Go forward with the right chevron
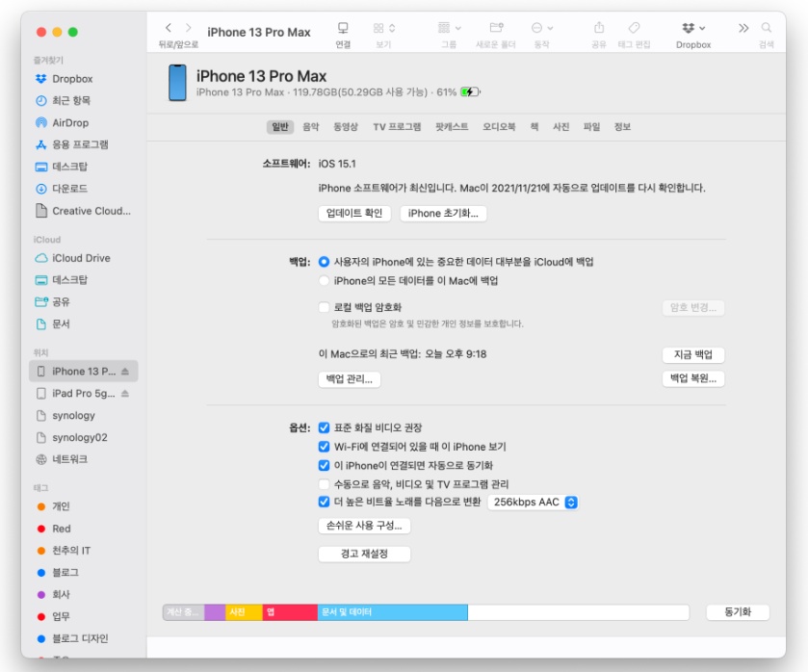 189,28
